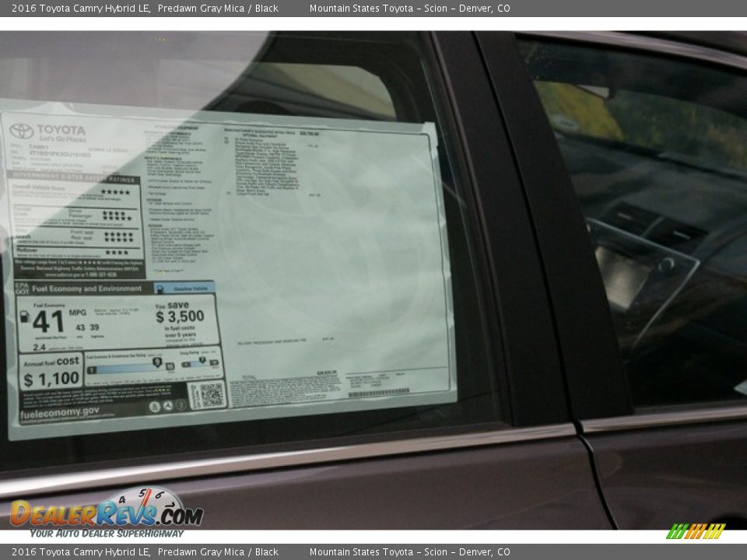
Task: Click the Gasoline Vehicle pump icon badge
Action: [x=160, y=288]
